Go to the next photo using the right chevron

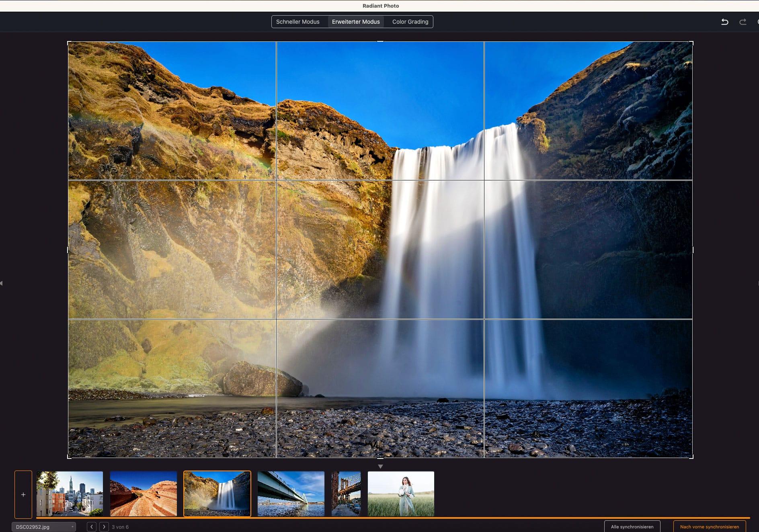[x=104, y=526]
